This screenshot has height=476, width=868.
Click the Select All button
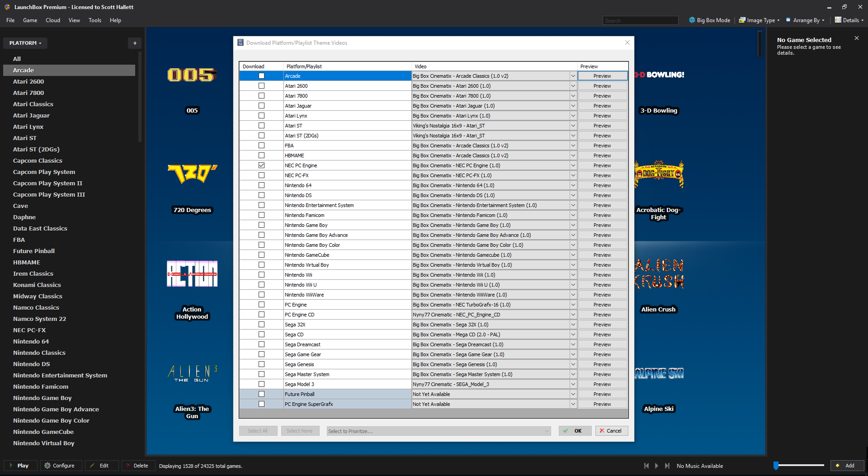[x=258, y=431]
